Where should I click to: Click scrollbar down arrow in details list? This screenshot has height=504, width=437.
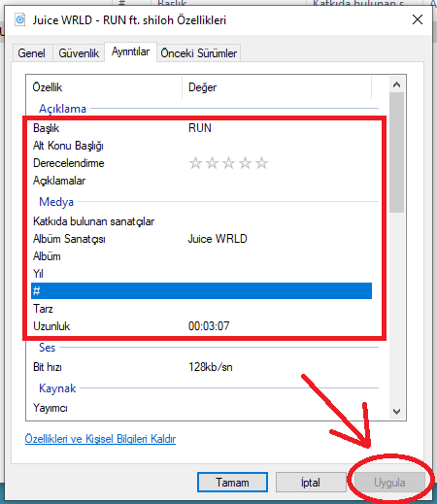point(396,411)
